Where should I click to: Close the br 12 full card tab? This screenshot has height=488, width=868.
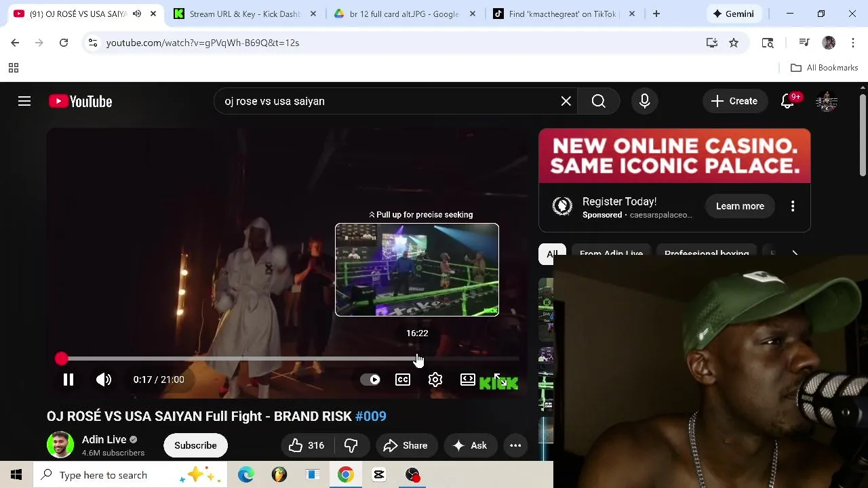[473, 14]
